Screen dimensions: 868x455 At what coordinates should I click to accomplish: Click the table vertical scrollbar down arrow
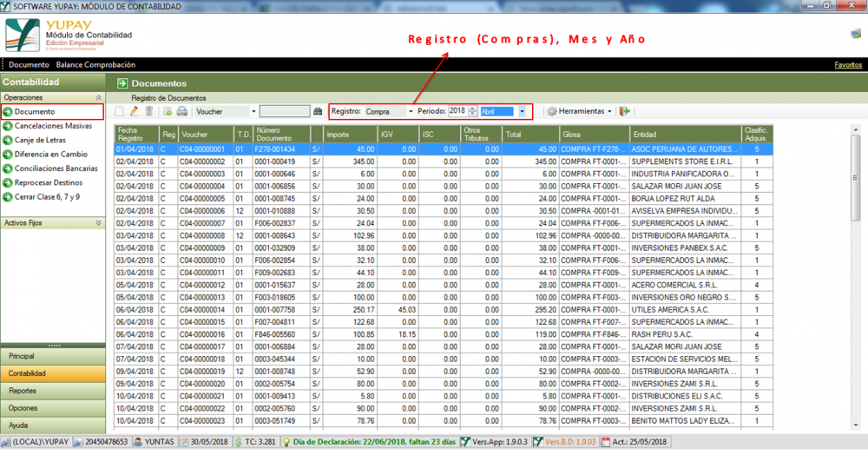856,425
